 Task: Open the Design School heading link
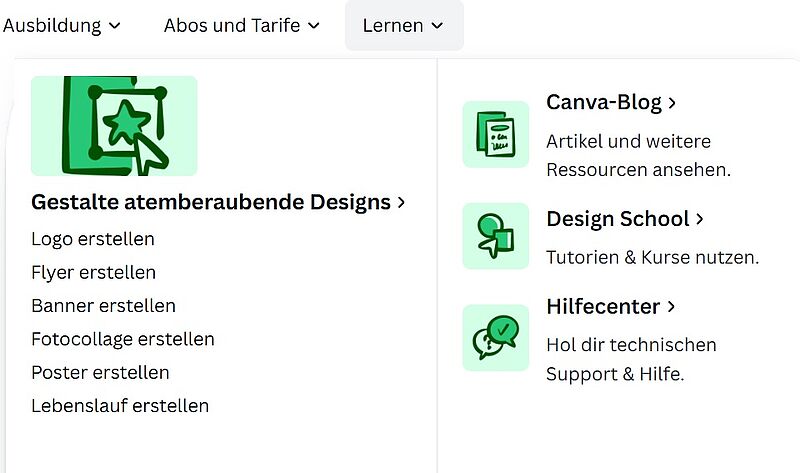pos(618,219)
